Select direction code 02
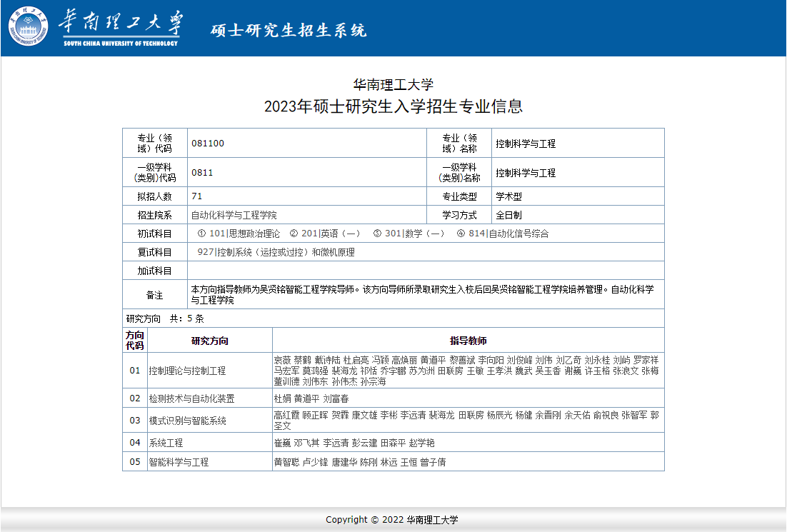Viewport: 787px width, 532px height. point(135,398)
